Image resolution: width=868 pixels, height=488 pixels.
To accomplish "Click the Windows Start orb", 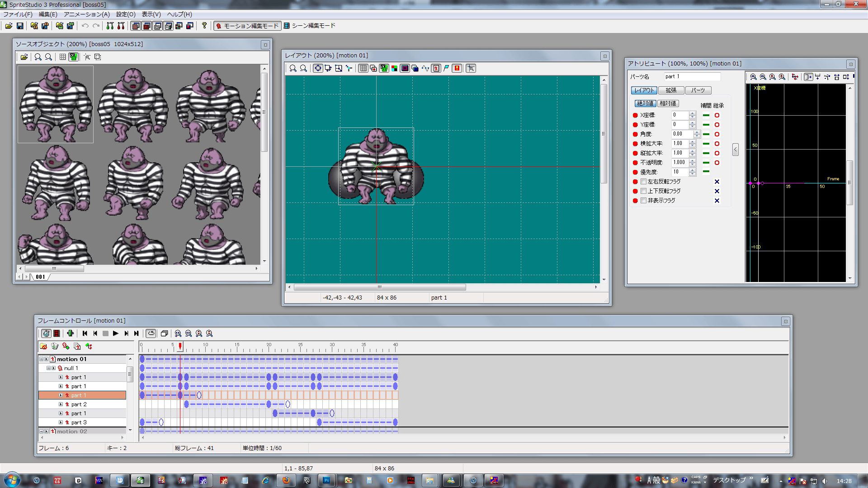I will click(12, 480).
